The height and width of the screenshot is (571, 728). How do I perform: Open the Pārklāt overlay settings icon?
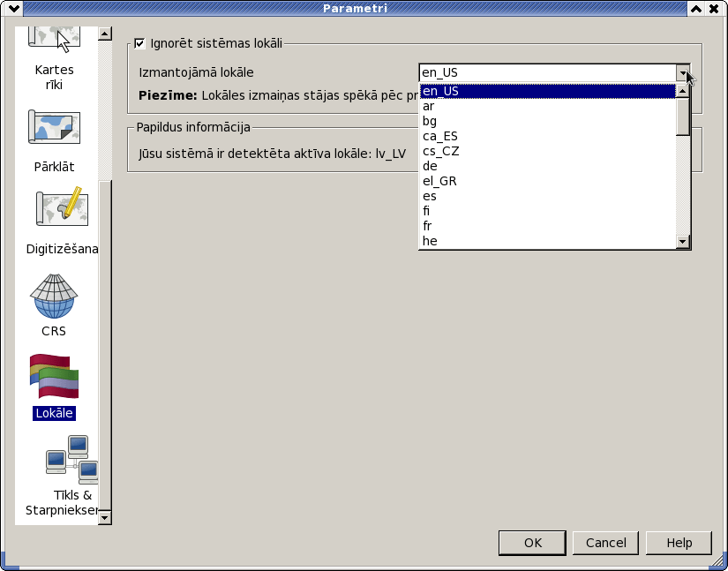point(54,126)
